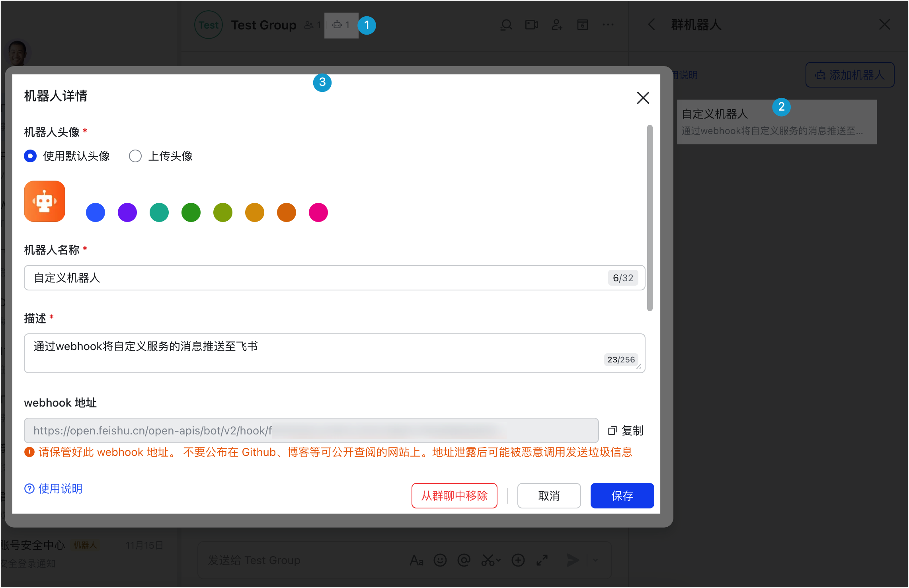The width and height of the screenshot is (909, 588).
Task: Pick the dark orange avatar color swatch
Action: pos(287,212)
